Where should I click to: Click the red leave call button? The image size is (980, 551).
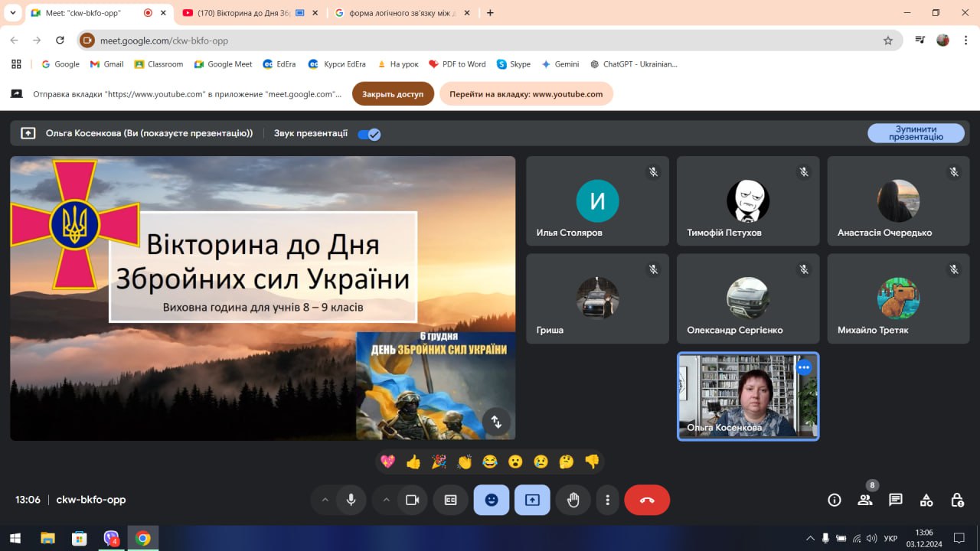click(x=647, y=500)
